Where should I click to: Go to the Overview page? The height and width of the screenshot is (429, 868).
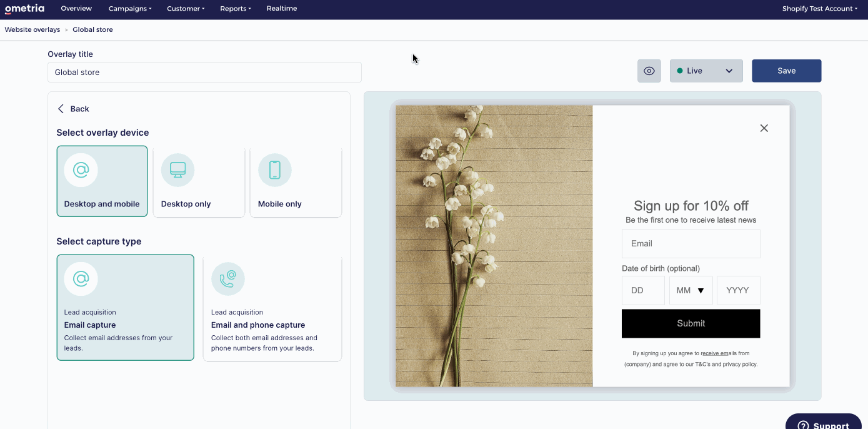pos(76,9)
